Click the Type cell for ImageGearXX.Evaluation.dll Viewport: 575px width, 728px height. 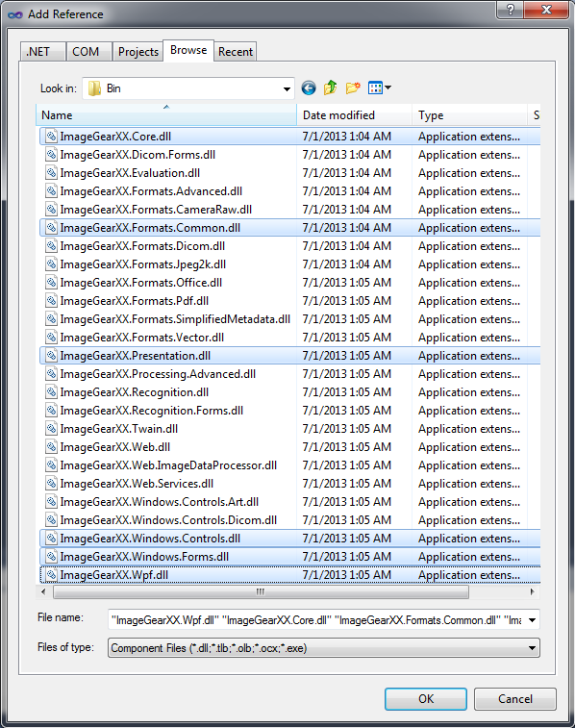click(x=469, y=173)
